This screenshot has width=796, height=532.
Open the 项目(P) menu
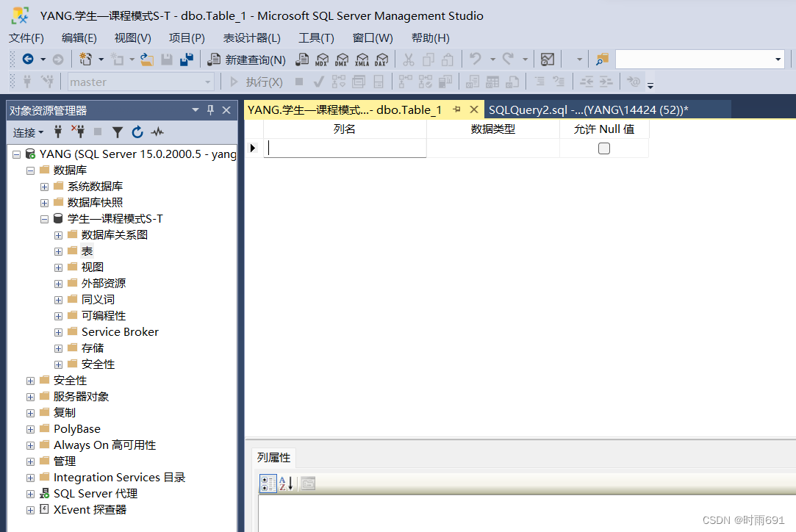187,38
